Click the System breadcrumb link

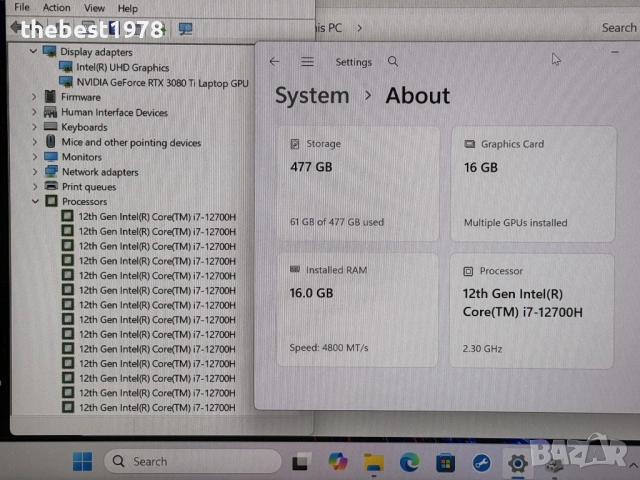coord(312,96)
